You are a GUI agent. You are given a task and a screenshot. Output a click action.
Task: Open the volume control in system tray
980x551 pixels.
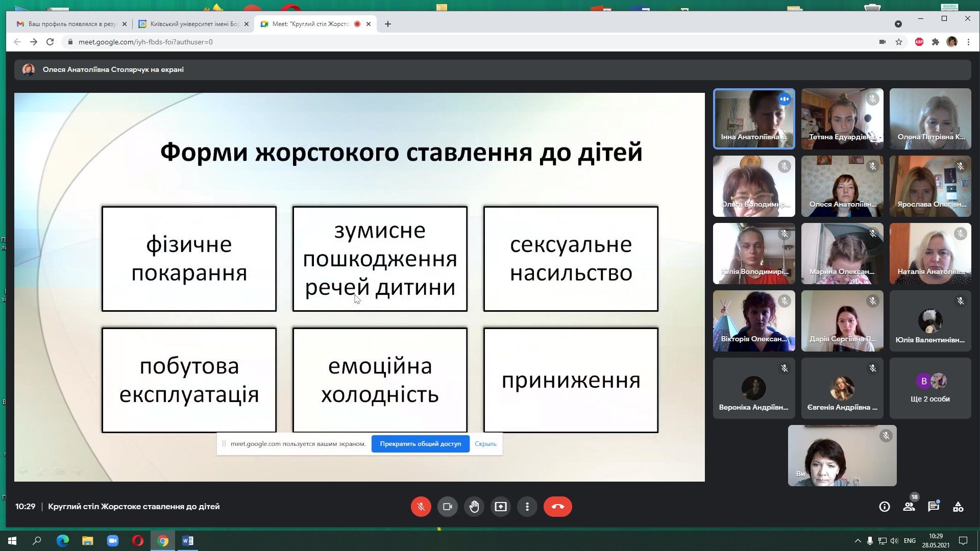(x=896, y=540)
